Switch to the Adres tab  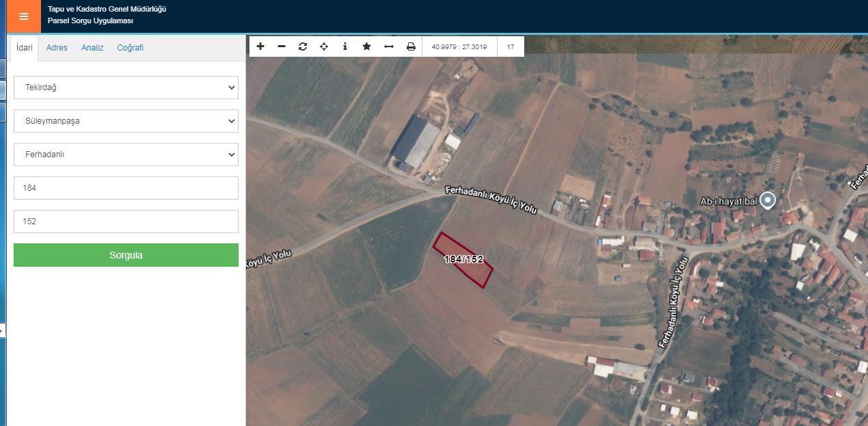(x=57, y=48)
